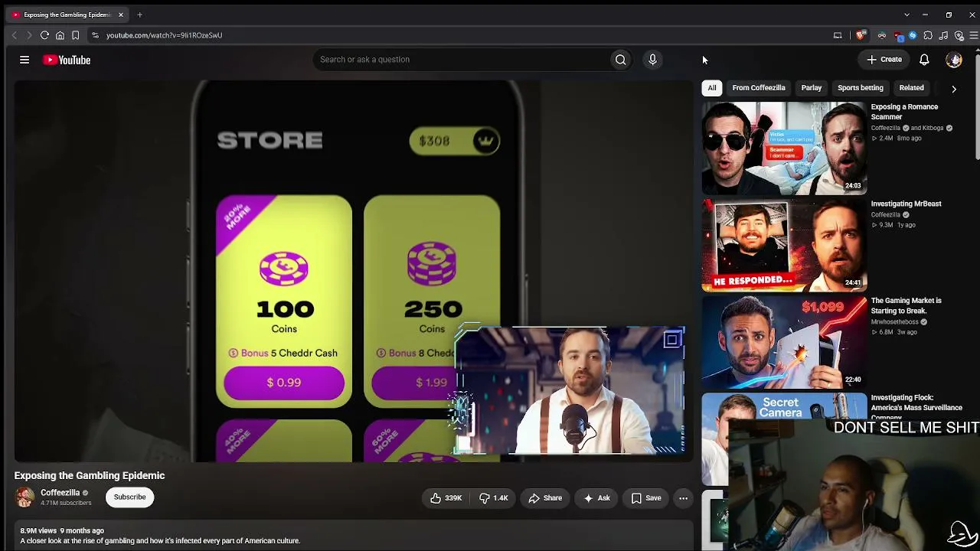Click the Exposing the Gambling Epidemic title
The height and width of the screenshot is (551, 980).
coord(90,475)
